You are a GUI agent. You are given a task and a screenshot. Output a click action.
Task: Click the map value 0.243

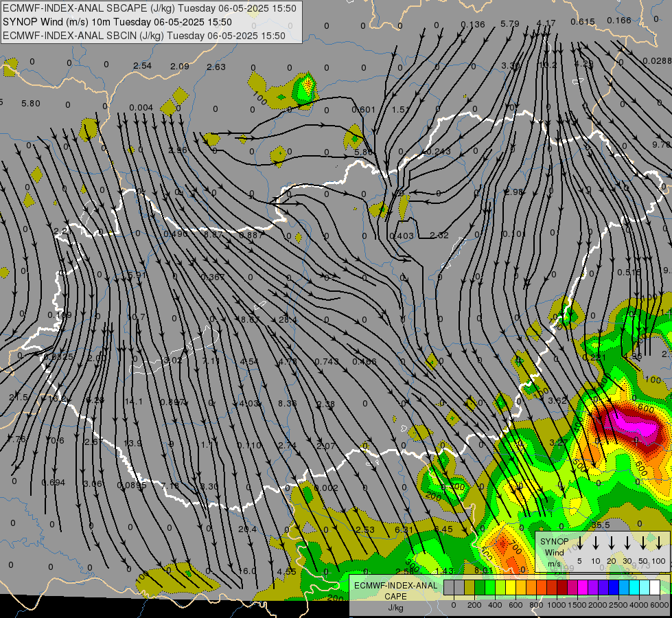[x=439, y=151]
